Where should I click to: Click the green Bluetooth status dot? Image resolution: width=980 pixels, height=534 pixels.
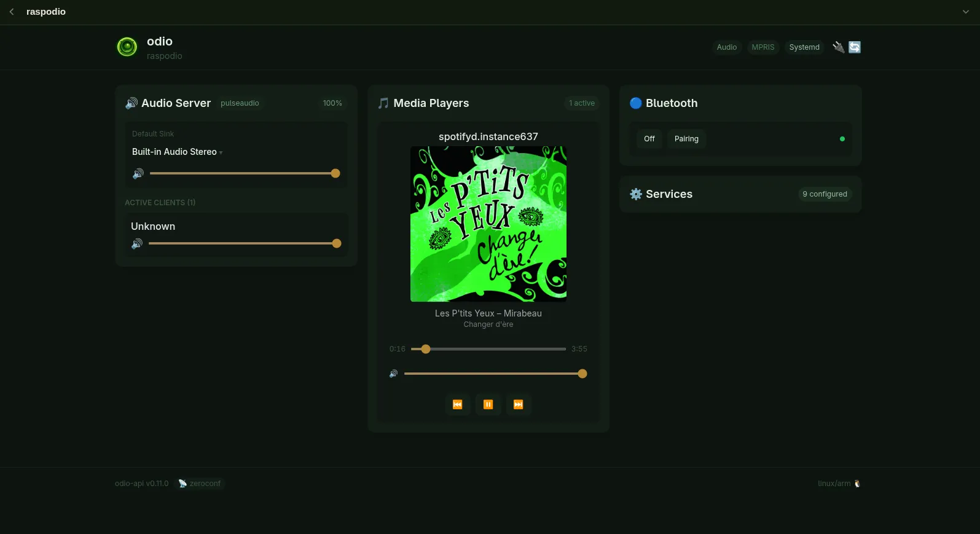point(842,139)
